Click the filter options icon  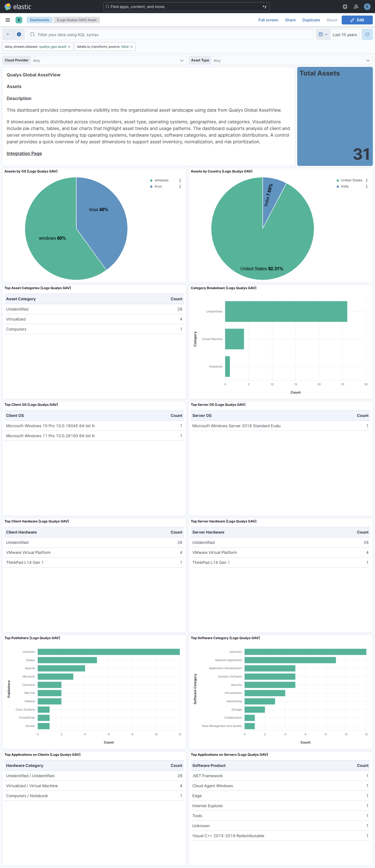point(8,34)
